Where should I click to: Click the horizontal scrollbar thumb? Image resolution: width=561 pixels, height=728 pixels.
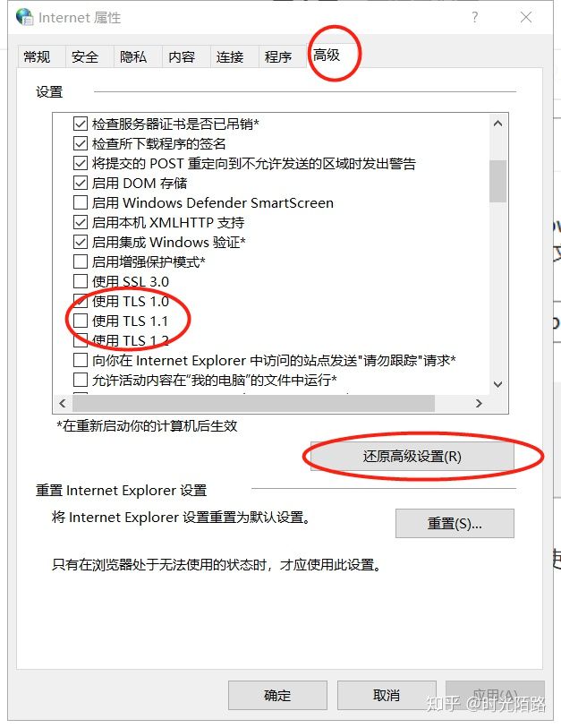(x=254, y=404)
